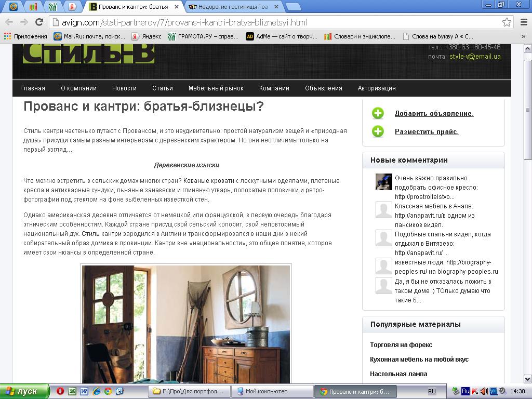The height and width of the screenshot is (399, 532).
Task: Click the style-v@email.ua email link
Action: pos(475,57)
